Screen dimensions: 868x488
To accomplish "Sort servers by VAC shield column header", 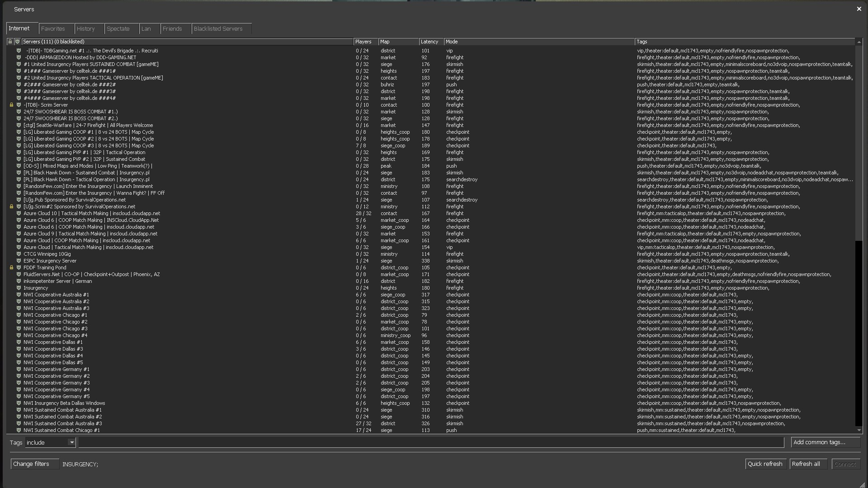I will (x=18, y=42).
